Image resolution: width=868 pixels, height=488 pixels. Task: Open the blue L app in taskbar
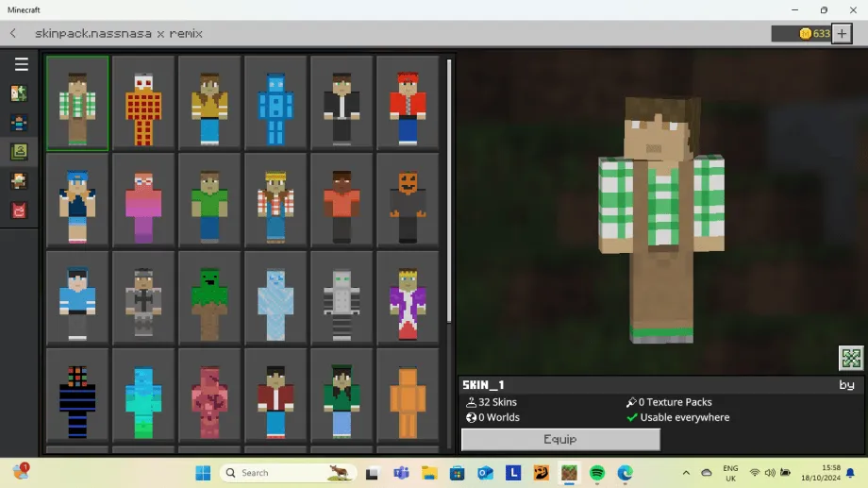point(513,473)
